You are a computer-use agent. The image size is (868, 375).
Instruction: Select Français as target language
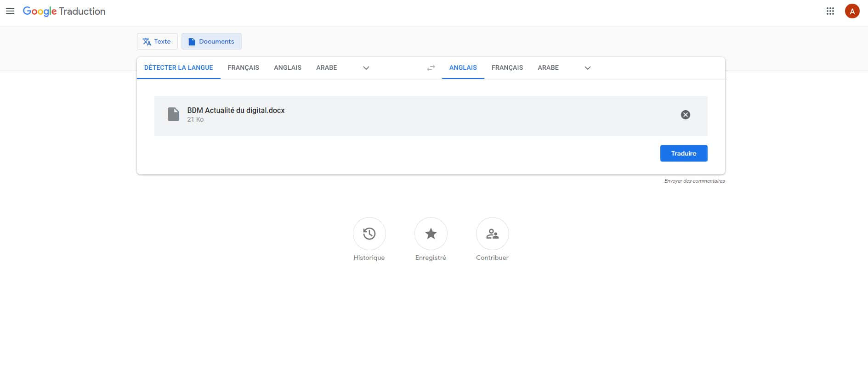click(507, 67)
